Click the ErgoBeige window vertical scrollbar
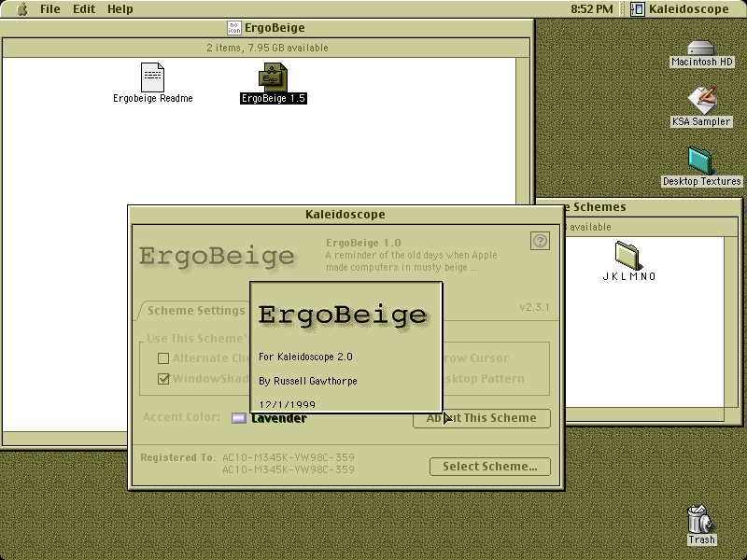Viewport: 747px width, 560px height. click(523, 245)
